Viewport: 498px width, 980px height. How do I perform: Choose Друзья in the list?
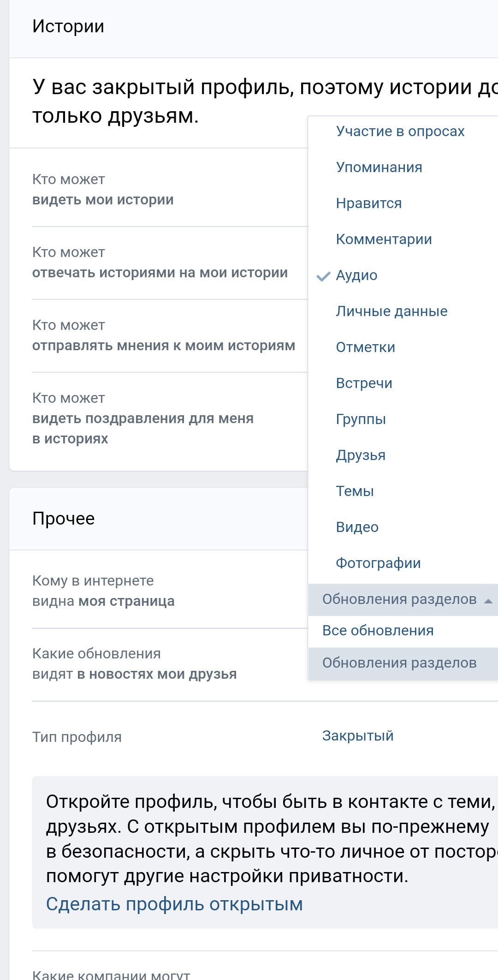click(361, 455)
